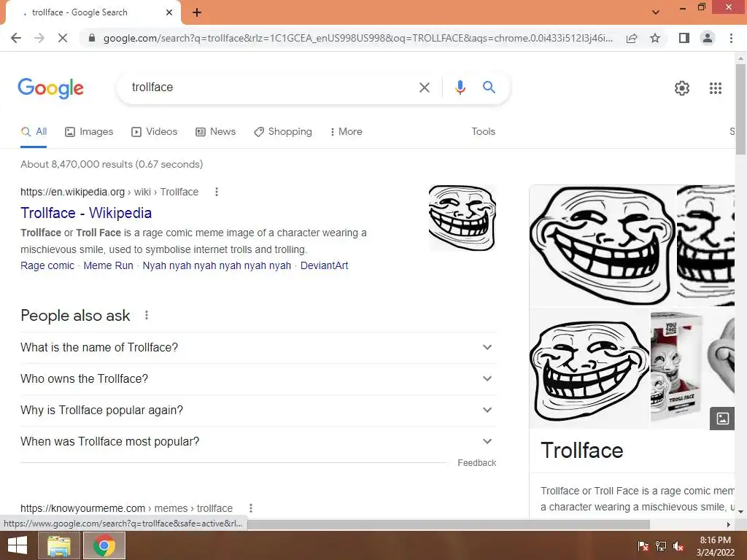The image size is (747, 560).
Task: Open more images icon in knowledge panel
Action: [722, 419]
